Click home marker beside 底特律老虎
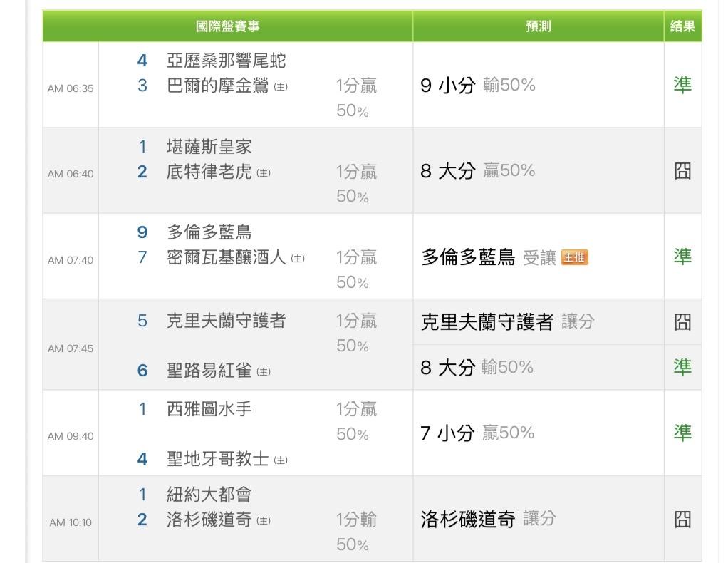Viewport: 728px width, 563px height. coord(264,172)
